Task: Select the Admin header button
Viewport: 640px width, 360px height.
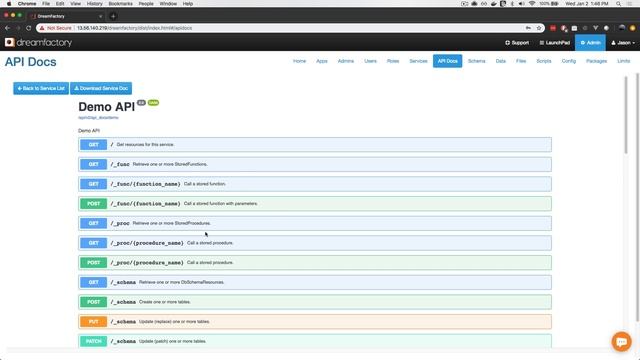Action: pos(590,43)
